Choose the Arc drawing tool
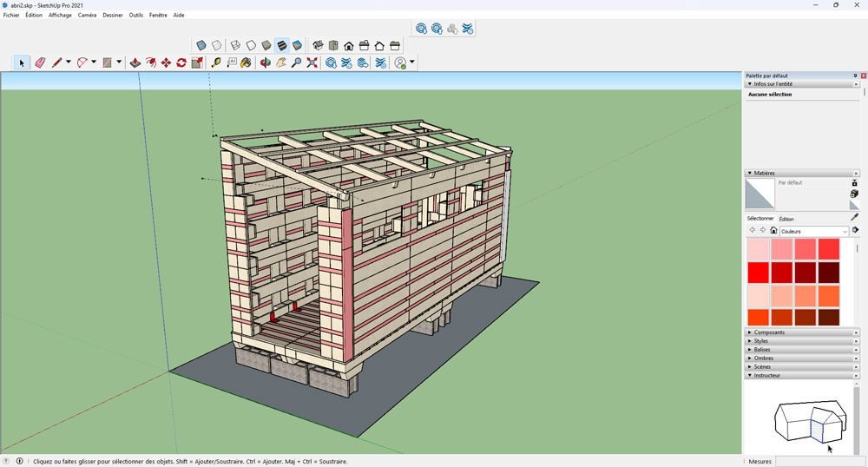This screenshot has height=467, width=868. (x=82, y=63)
